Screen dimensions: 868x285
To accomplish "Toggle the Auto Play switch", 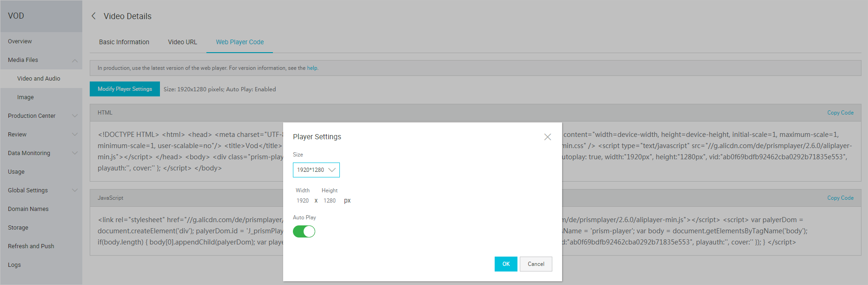I will pos(304,231).
